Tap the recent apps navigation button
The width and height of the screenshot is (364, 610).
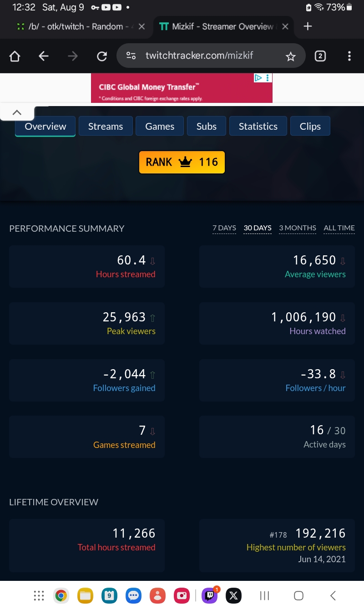(x=264, y=595)
